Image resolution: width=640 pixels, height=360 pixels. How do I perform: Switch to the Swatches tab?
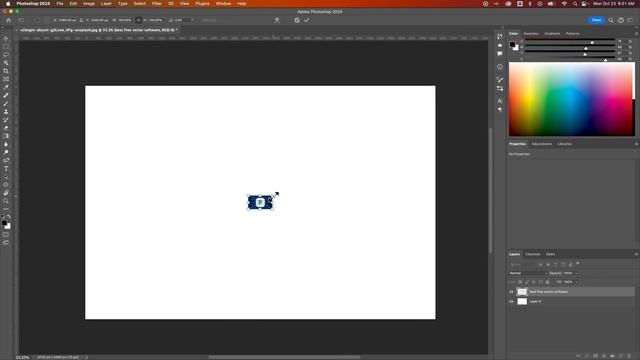531,33
